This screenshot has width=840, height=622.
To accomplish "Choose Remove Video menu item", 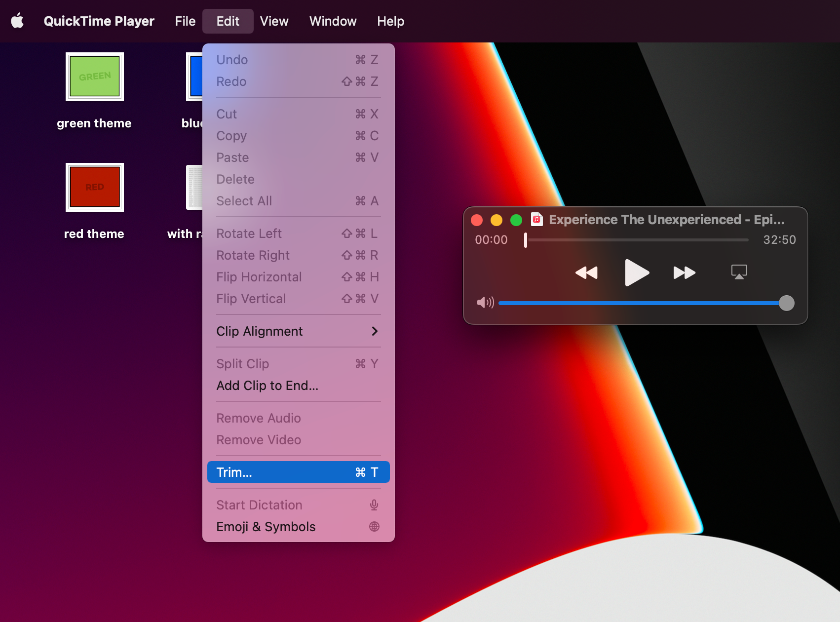I will click(298, 440).
